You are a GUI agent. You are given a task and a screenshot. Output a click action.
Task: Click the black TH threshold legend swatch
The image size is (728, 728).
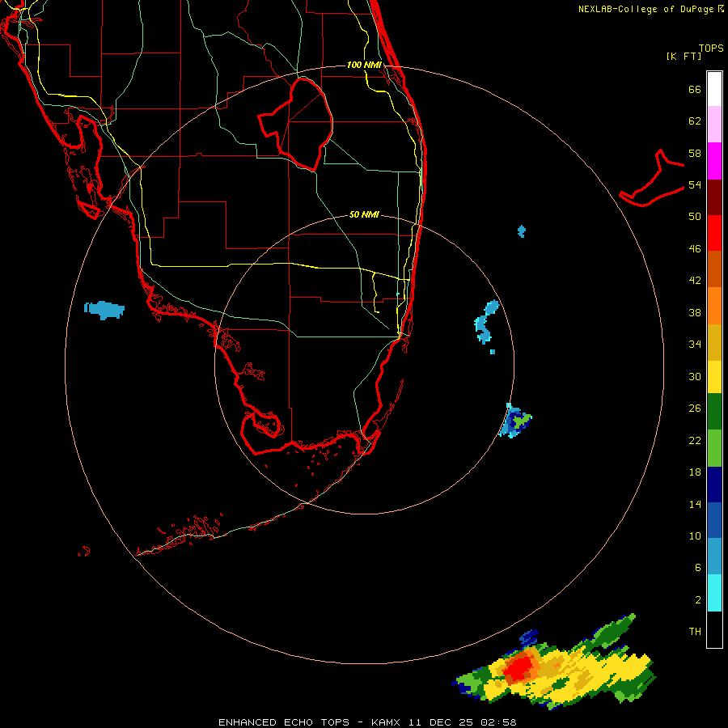point(714,629)
